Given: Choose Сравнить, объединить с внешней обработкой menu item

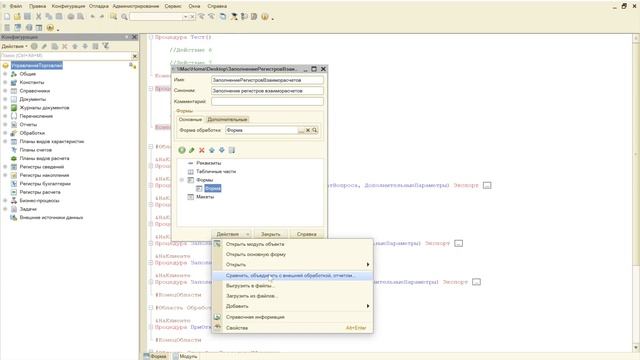Looking at the screenshot, I should [292, 276].
